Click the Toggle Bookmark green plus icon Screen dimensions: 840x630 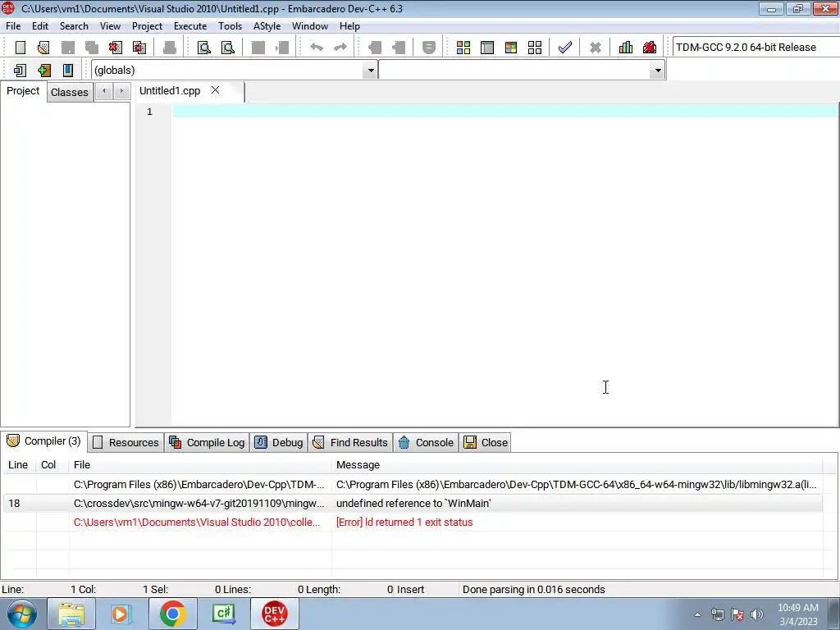pos(44,71)
